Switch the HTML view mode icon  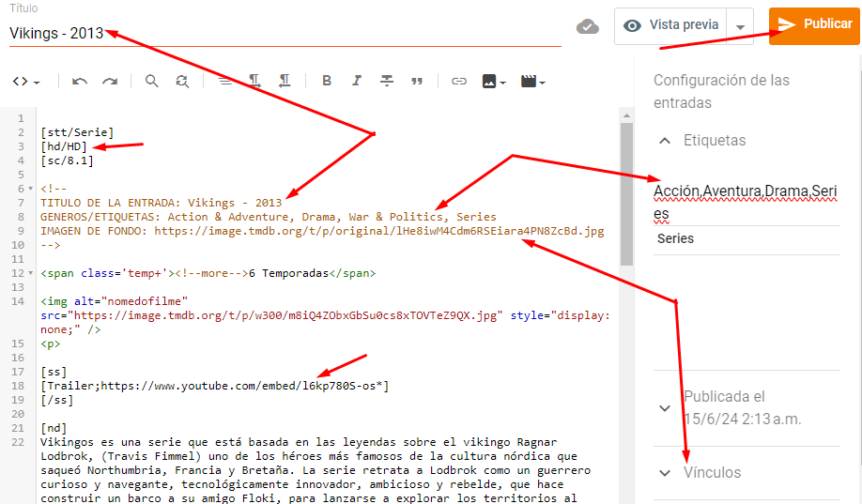point(25,82)
